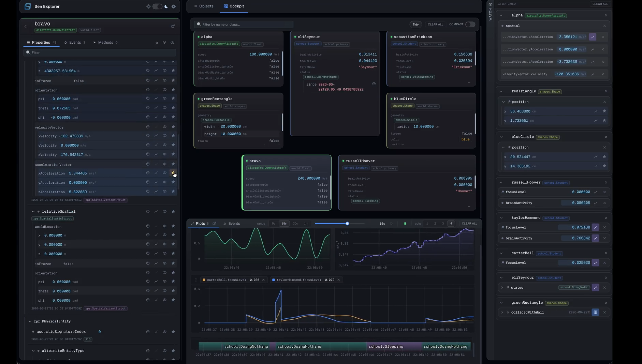Adjust the plot range slider handle
Image resolution: width=642 pixels, height=364 pixels.
click(347, 224)
